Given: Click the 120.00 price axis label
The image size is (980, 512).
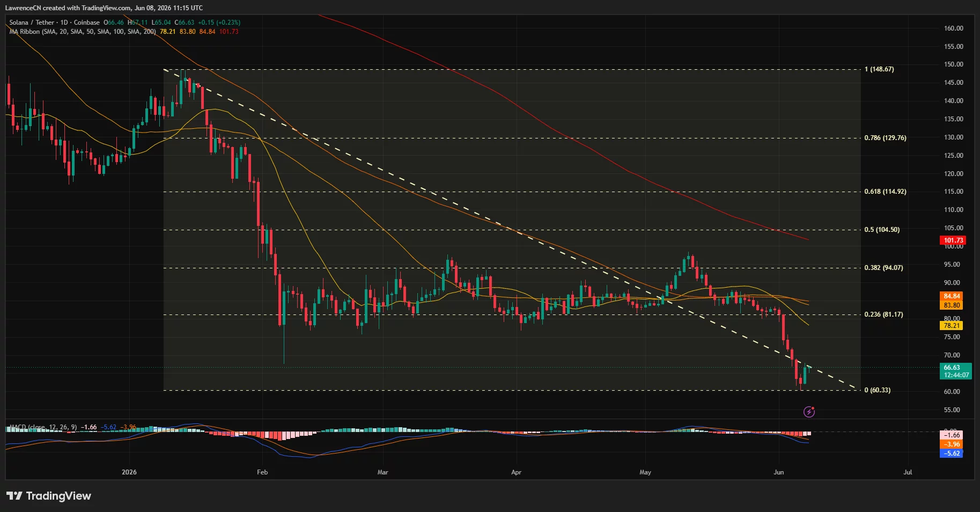Looking at the screenshot, I should pos(954,174).
